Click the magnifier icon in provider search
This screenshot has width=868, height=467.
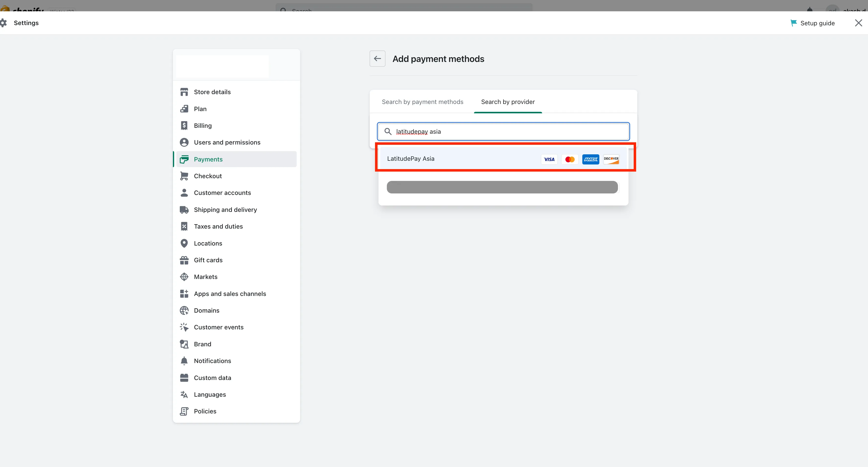pos(388,131)
